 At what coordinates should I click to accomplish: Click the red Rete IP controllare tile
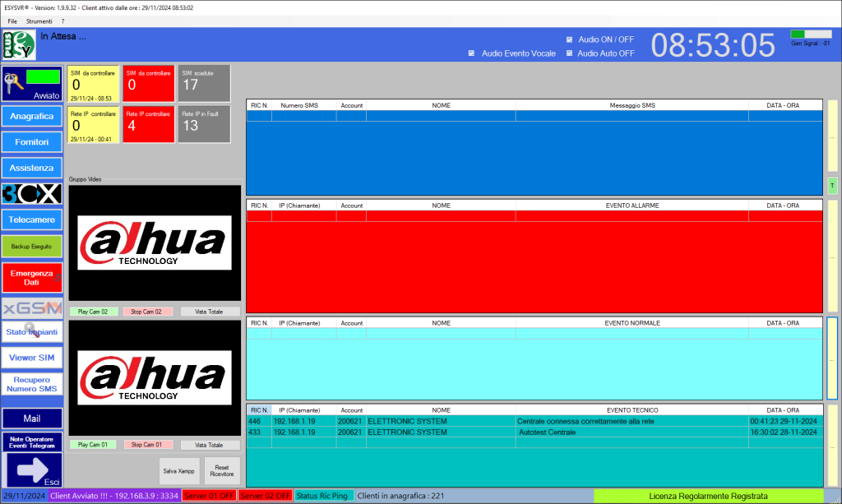[x=149, y=124]
